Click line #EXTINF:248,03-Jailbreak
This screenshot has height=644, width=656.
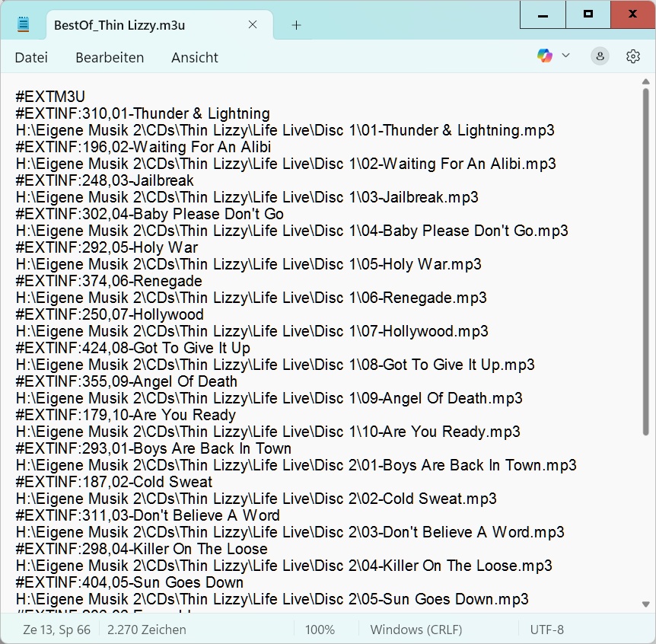tap(104, 180)
